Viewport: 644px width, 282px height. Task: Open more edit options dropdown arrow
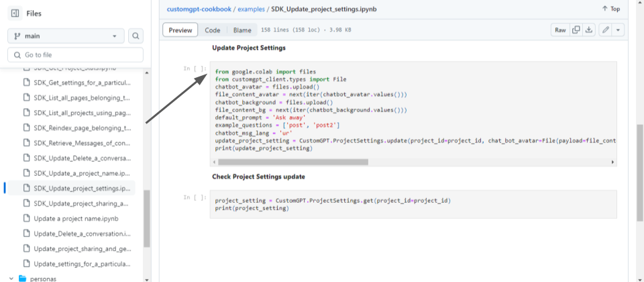pos(618,30)
